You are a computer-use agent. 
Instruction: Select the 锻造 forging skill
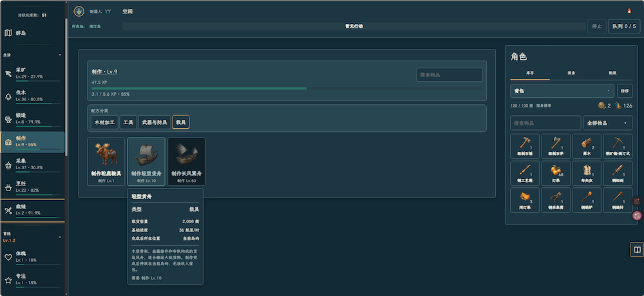(x=32, y=119)
